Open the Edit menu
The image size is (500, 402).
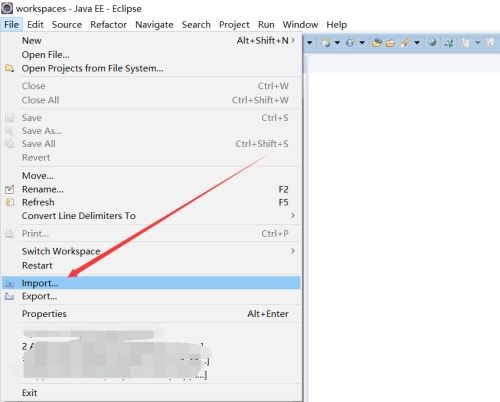[x=35, y=25]
